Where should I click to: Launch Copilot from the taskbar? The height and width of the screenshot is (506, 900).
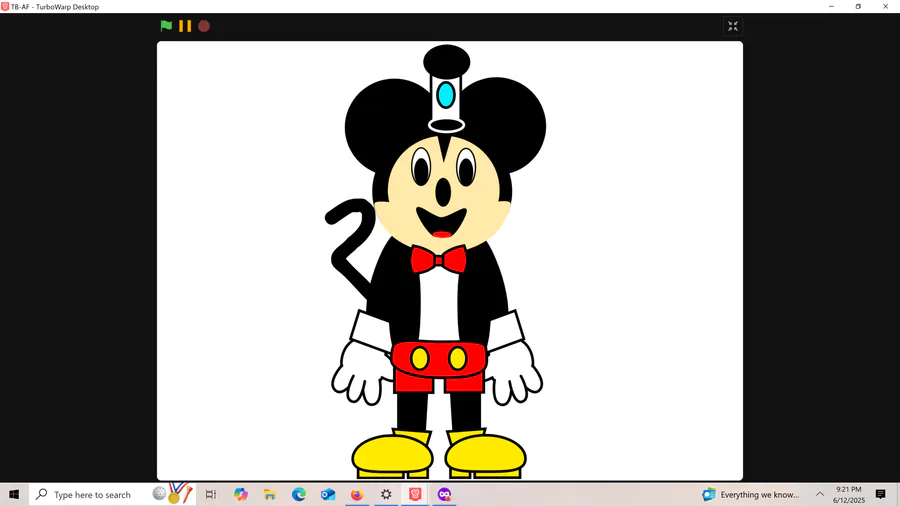tap(240, 494)
